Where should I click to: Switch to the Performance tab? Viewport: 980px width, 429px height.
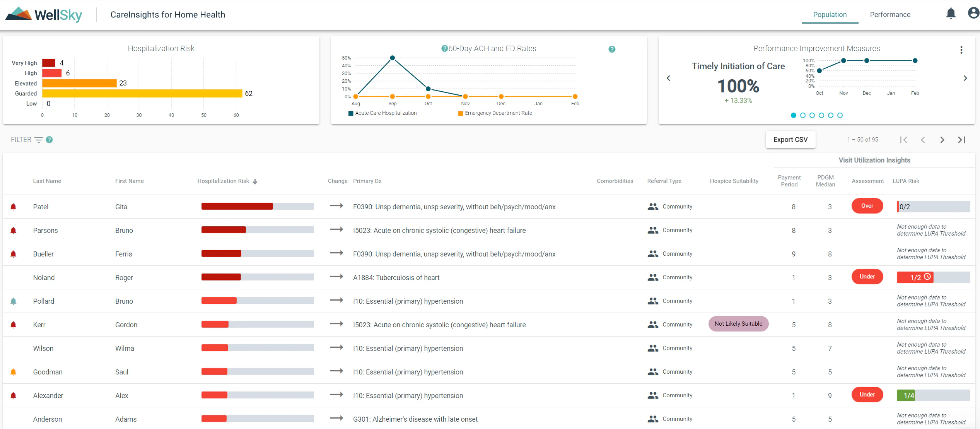coord(890,14)
